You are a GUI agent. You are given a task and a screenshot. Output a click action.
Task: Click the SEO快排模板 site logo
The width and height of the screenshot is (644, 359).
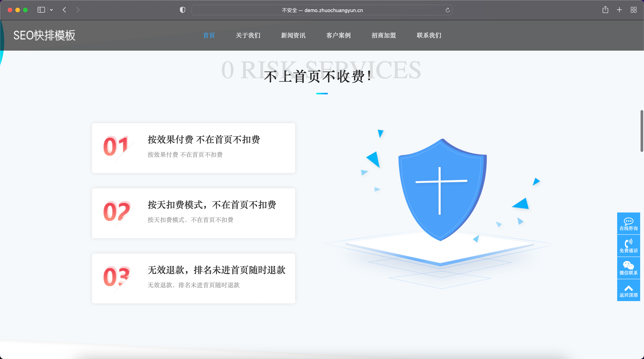[44, 35]
